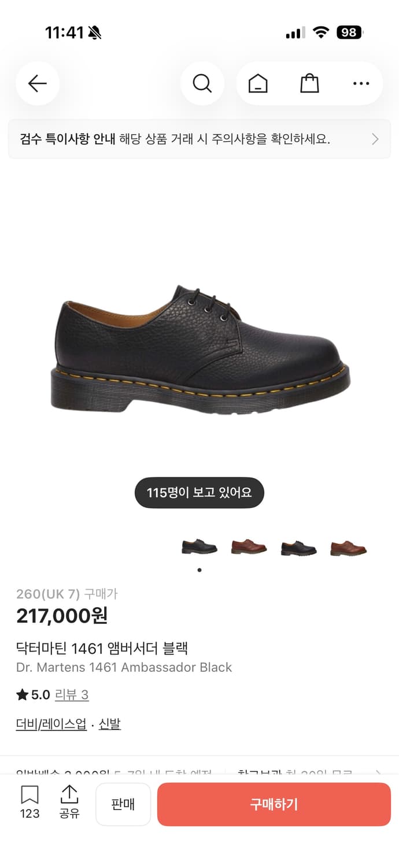Select the second brown shoe thumbnail
Screen dimensions: 399x868
coord(249,547)
